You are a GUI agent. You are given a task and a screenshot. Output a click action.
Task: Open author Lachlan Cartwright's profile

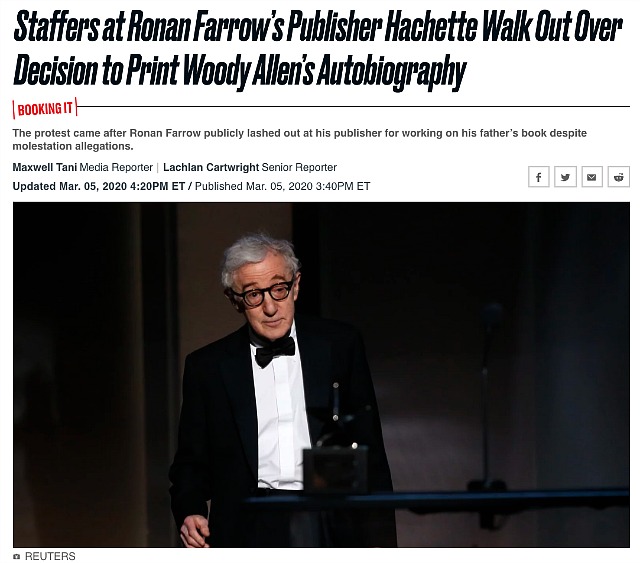[211, 167]
